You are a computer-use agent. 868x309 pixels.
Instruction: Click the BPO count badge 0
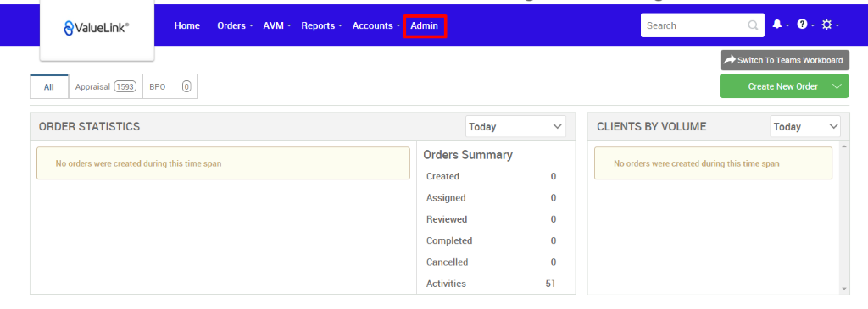click(186, 87)
